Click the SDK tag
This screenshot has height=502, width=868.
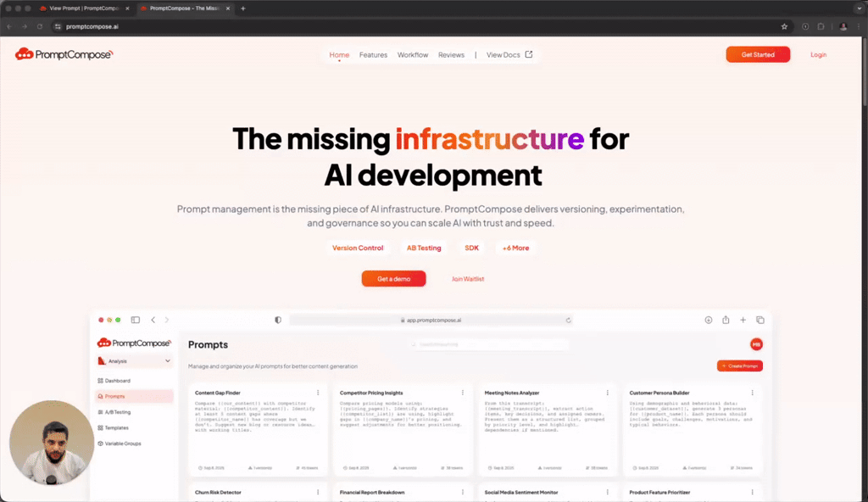[471, 248]
